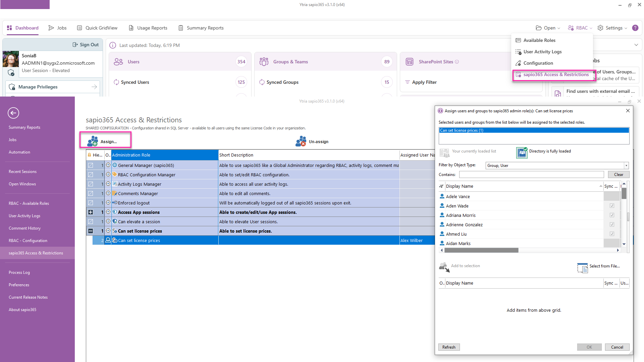This screenshot has height=362, width=644.
Task: Click the OK button in dialog
Action: pos(589,347)
